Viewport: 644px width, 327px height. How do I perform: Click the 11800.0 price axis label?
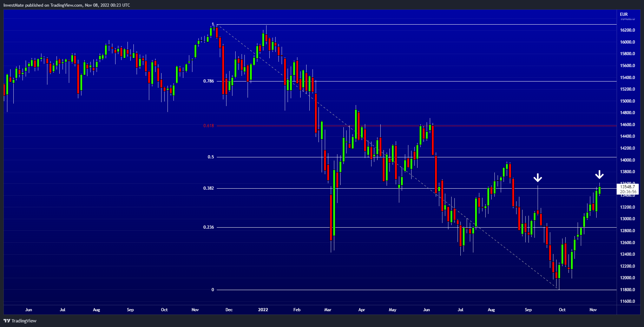click(627, 290)
